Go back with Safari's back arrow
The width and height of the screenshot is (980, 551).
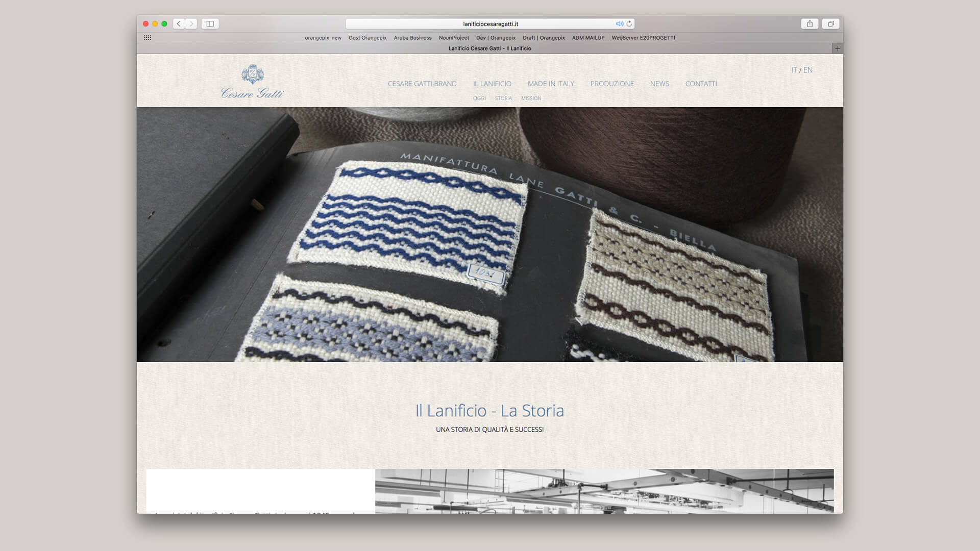[x=179, y=23]
